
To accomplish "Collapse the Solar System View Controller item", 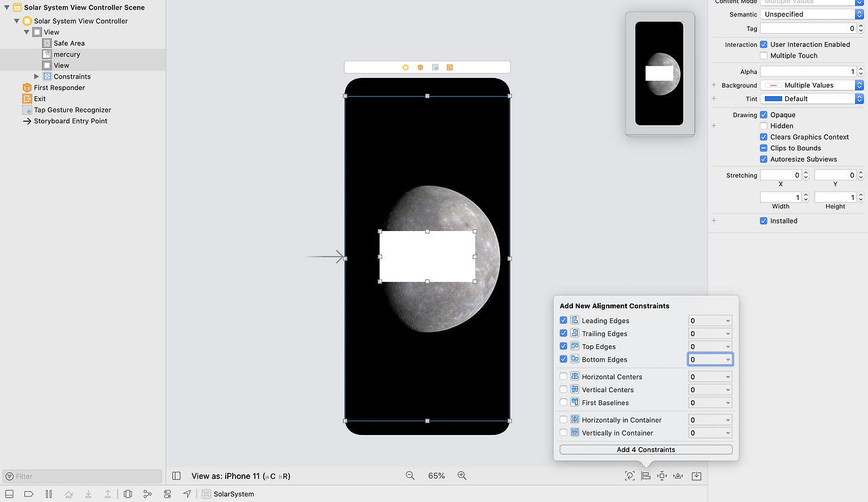I will [16, 21].
